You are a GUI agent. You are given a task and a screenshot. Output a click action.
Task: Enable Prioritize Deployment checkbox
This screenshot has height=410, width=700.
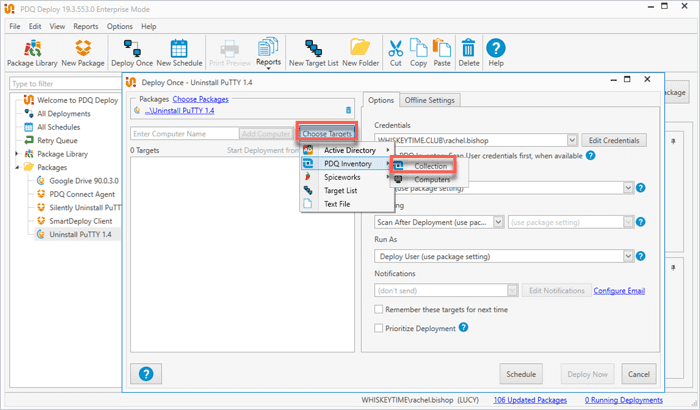379,328
